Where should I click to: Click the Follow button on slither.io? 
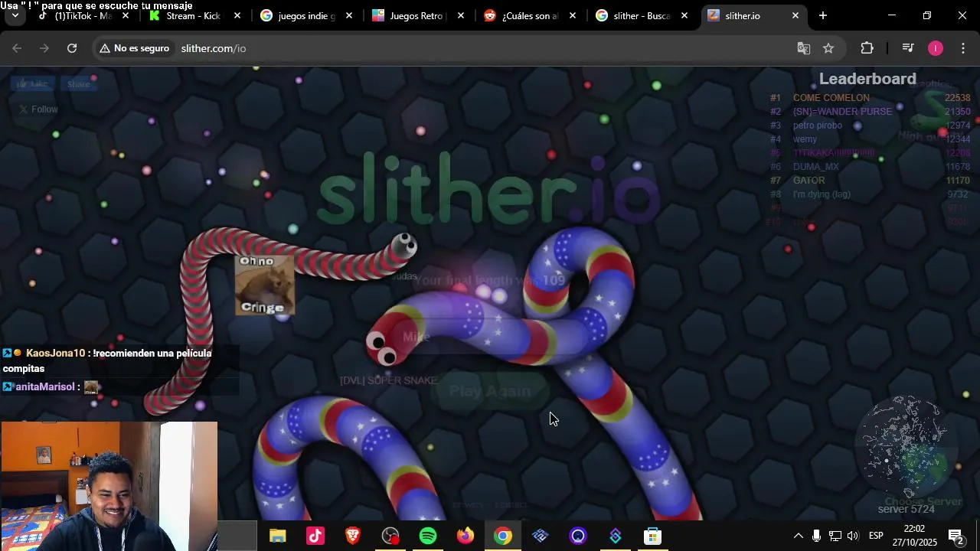pos(38,109)
